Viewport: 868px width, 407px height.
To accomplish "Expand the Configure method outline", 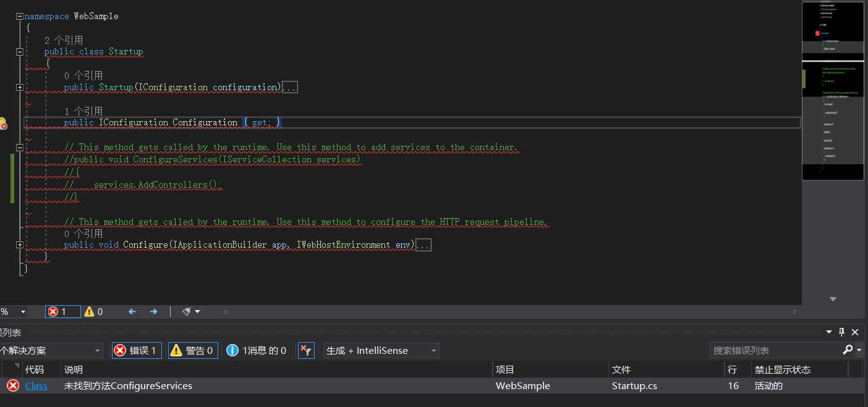I will (x=20, y=245).
